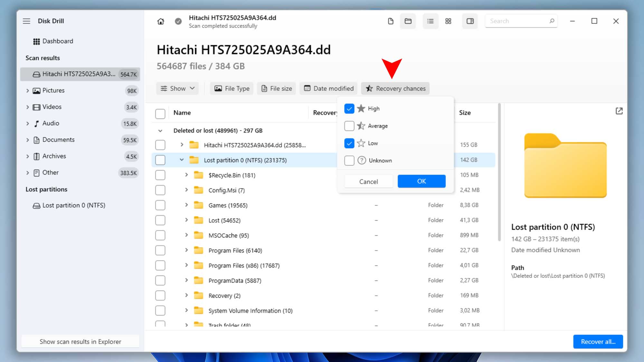Image resolution: width=644 pixels, height=362 pixels.
Task: Uncheck the High recovery chance checkbox
Action: [x=349, y=108]
